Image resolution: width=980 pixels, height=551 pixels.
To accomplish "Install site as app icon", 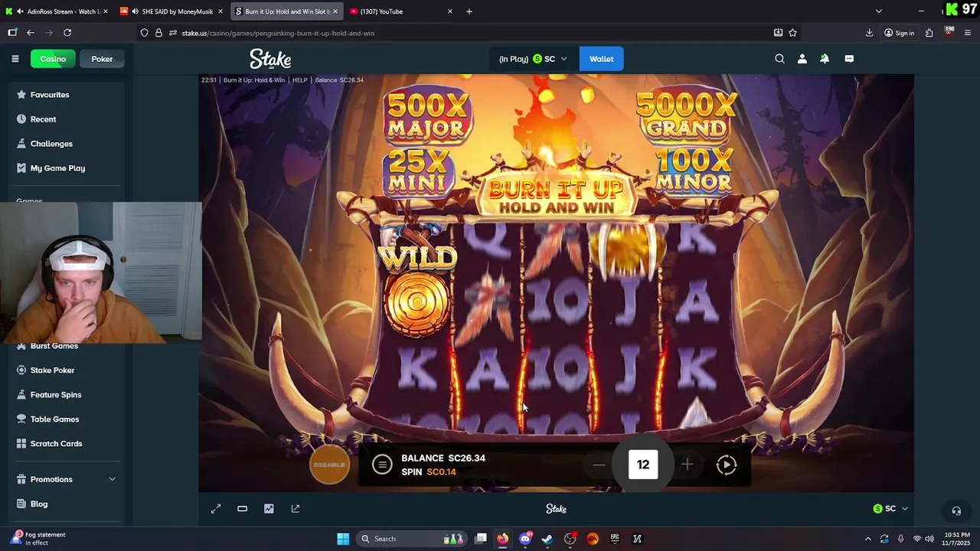I will pyautogui.click(x=778, y=33).
